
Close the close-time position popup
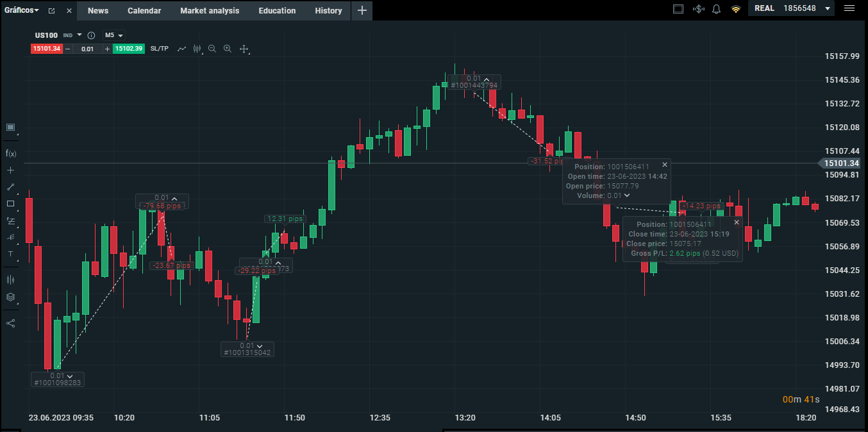(737, 222)
